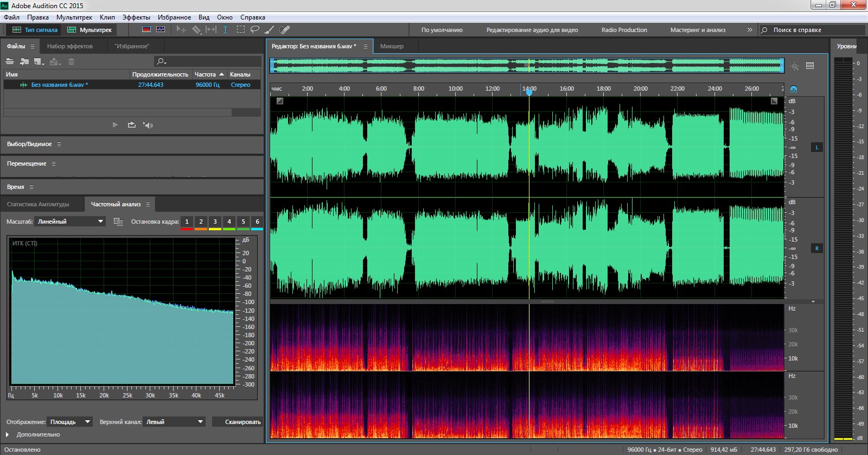Image resolution: width=868 pixels, height=455 pixels.
Task: Click the preview auto-play speaker icon
Action: point(148,125)
